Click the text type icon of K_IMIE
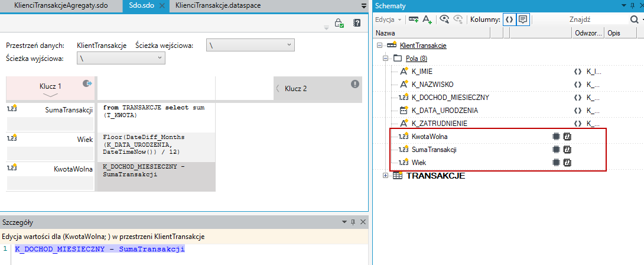644x265 pixels. [x=404, y=71]
